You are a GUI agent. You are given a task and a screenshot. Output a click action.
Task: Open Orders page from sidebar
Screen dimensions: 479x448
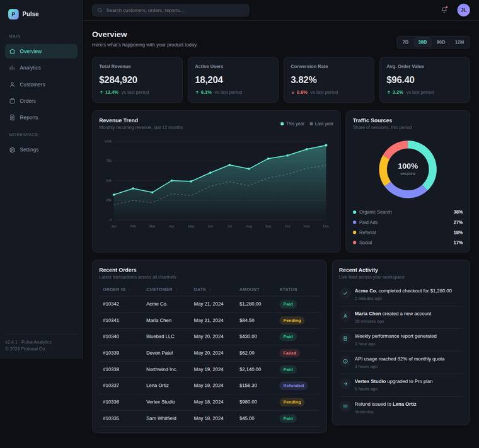coord(41,101)
